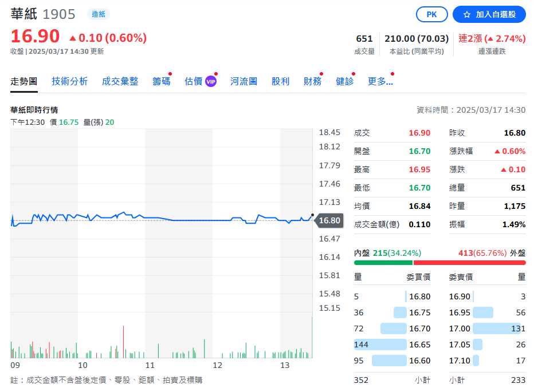Screen dimensions: 534x392
Task: Click the 委賣價 17.00 ask with 131 volume
Action: [488, 328]
